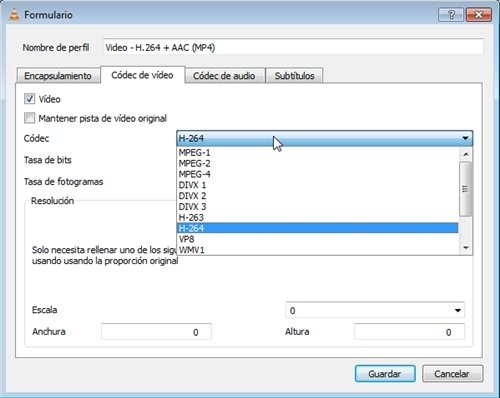Click the help question mark button
This screenshot has height=398, width=500.
point(451,15)
